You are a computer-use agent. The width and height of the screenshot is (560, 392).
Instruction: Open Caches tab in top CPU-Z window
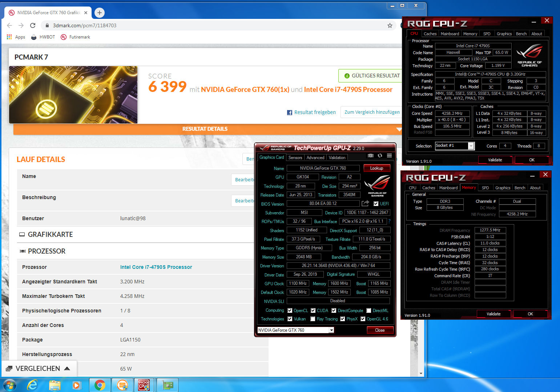click(x=430, y=34)
